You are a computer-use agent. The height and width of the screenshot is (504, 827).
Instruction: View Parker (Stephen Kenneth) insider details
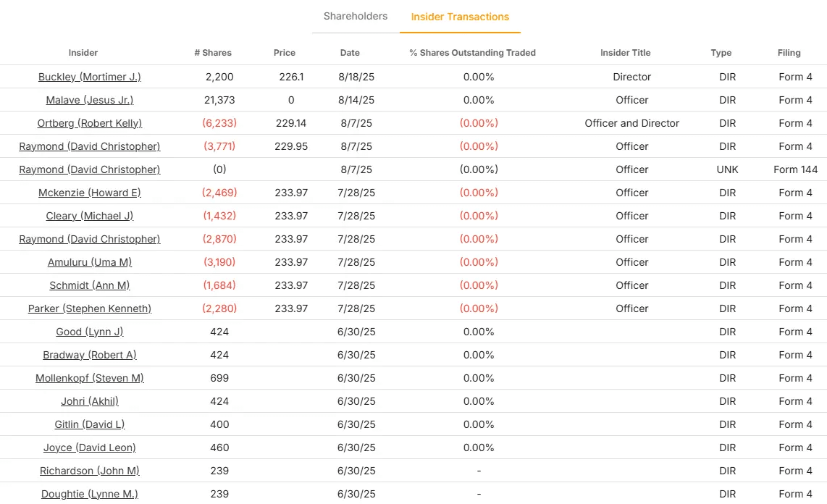click(89, 308)
